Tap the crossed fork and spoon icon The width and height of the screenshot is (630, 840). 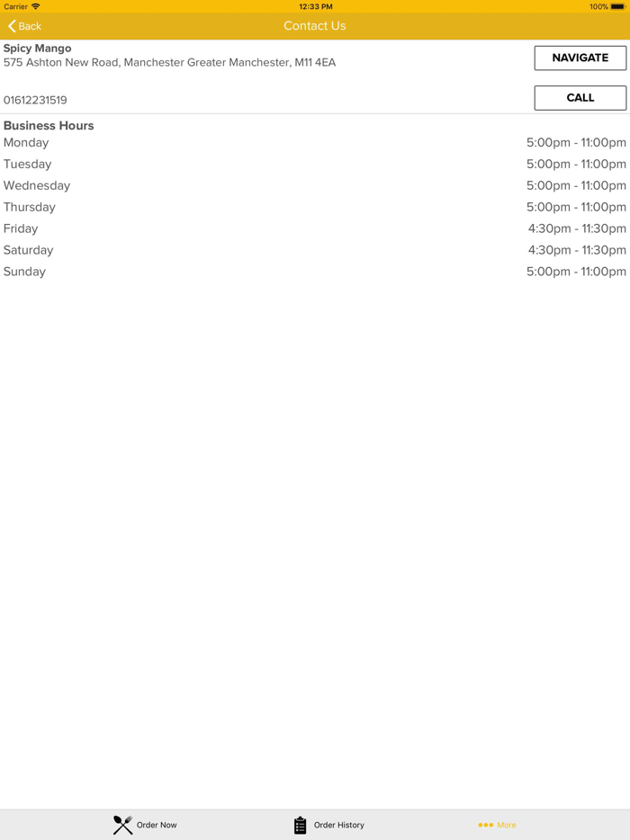tap(122, 825)
